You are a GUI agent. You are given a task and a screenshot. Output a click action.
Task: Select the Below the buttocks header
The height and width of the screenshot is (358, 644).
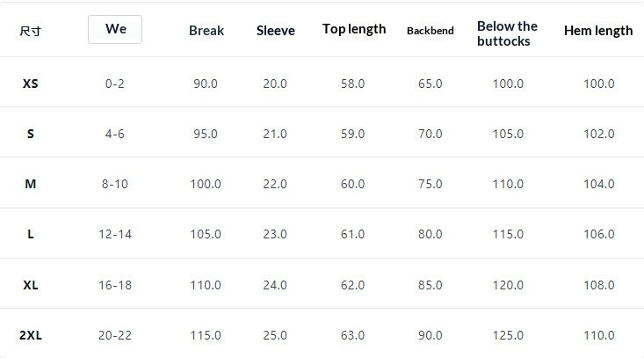(507, 33)
